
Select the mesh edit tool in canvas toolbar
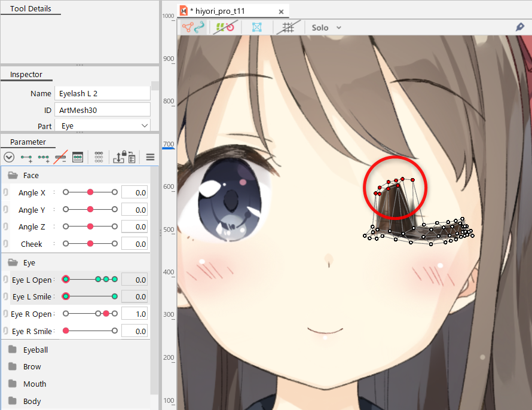[x=192, y=27]
